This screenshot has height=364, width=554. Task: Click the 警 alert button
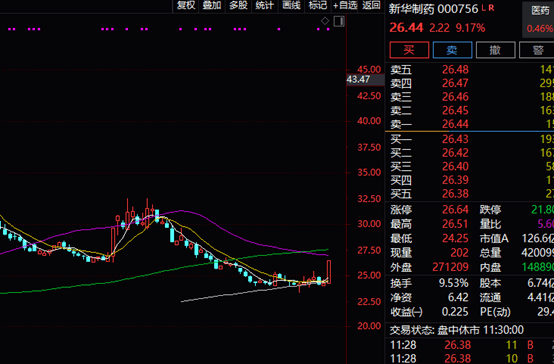[537, 50]
